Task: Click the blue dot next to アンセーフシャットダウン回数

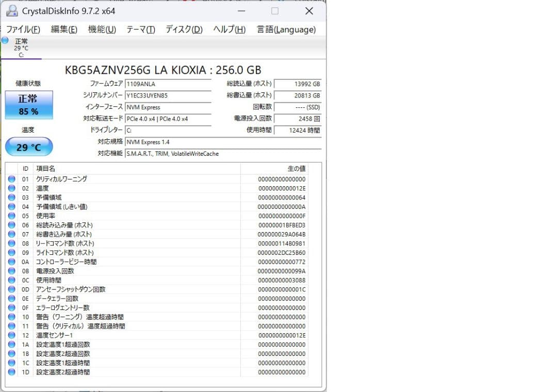Action: (11, 289)
